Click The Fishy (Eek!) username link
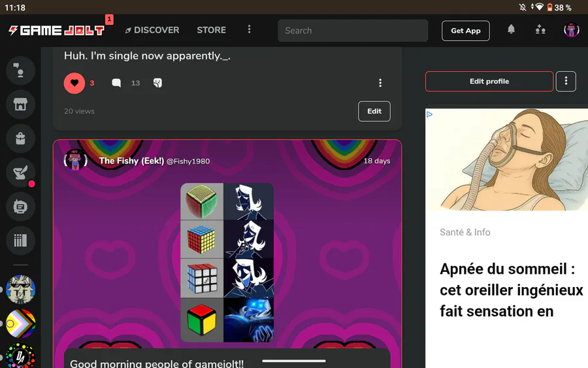 pos(131,161)
